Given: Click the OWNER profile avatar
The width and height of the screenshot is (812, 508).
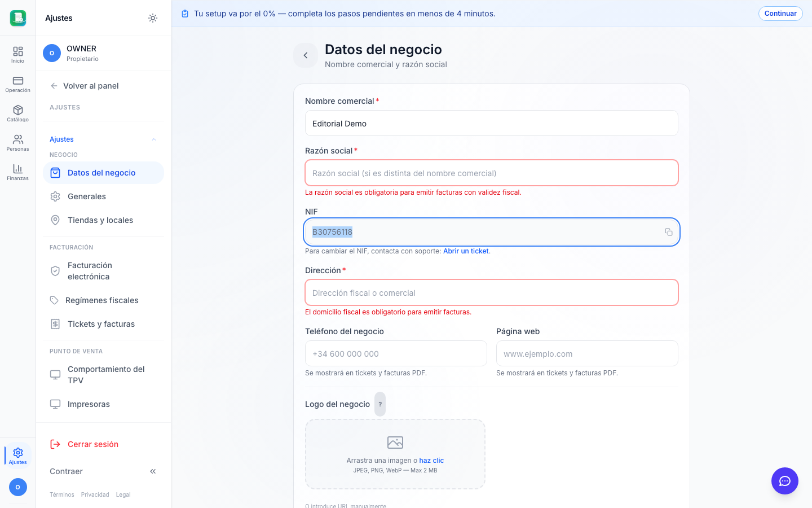Looking at the screenshot, I should click(52, 53).
